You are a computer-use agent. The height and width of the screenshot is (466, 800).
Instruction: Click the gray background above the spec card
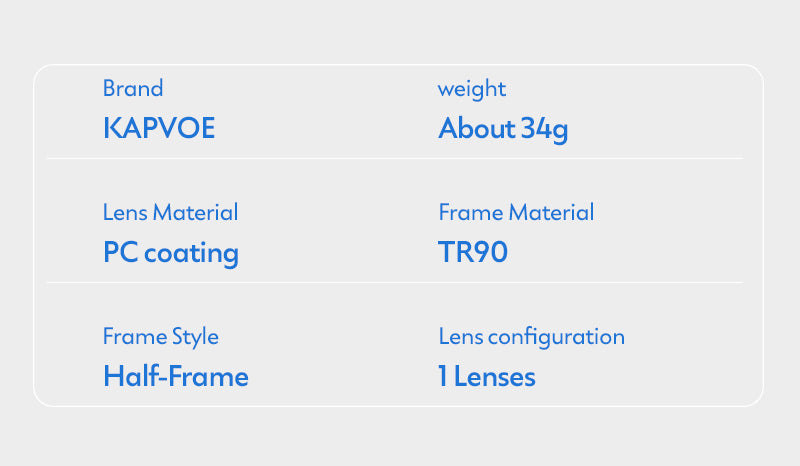tap(400, 32)
